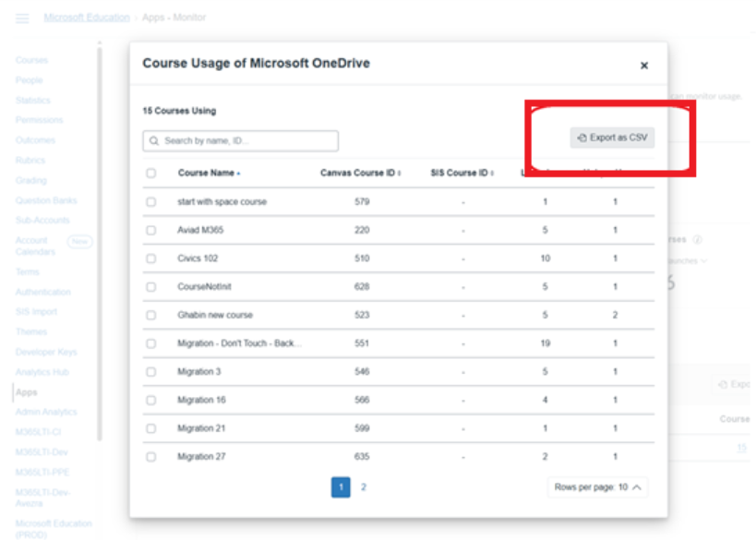Click background page course count link 15

(742, 447)
